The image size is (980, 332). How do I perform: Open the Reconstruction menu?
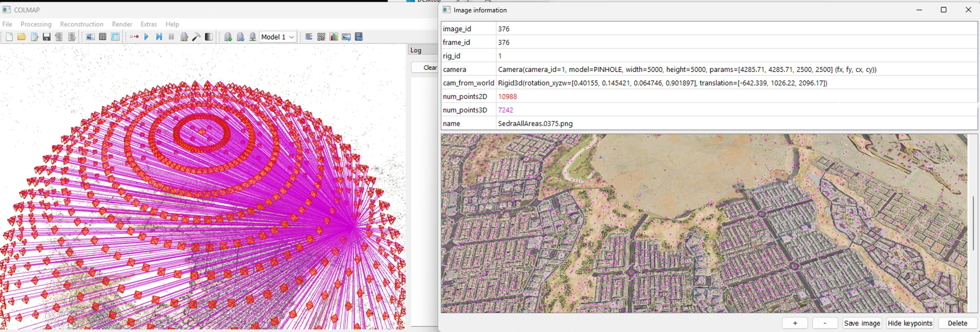81,24
